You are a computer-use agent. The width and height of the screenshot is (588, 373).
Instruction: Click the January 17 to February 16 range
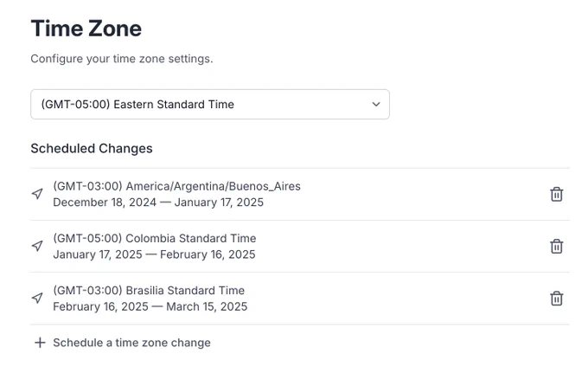click(154, 254)
